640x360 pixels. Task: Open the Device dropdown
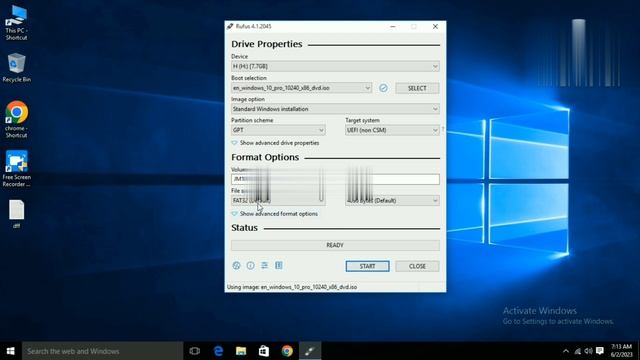pos(335,66)
